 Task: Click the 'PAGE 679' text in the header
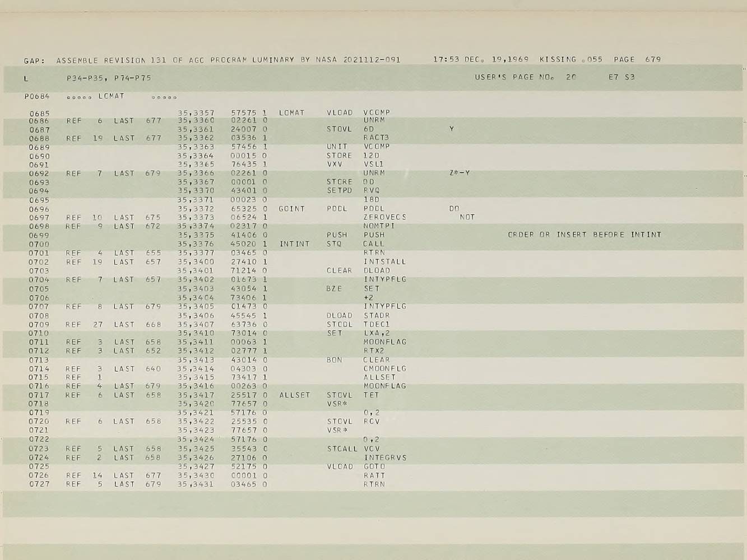637,59
